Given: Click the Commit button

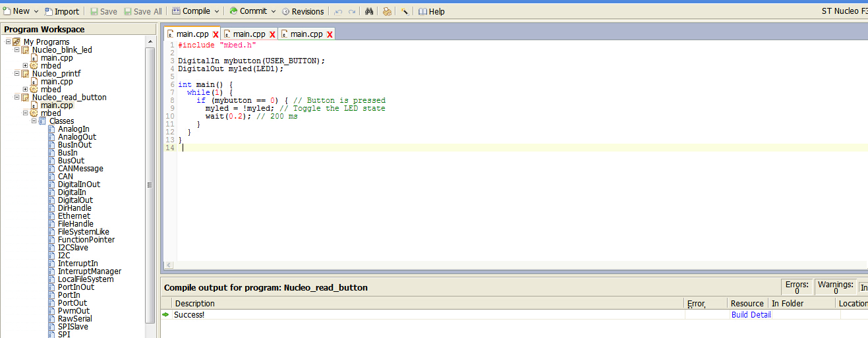Looking at the screenshot, I should coord(248,11).
